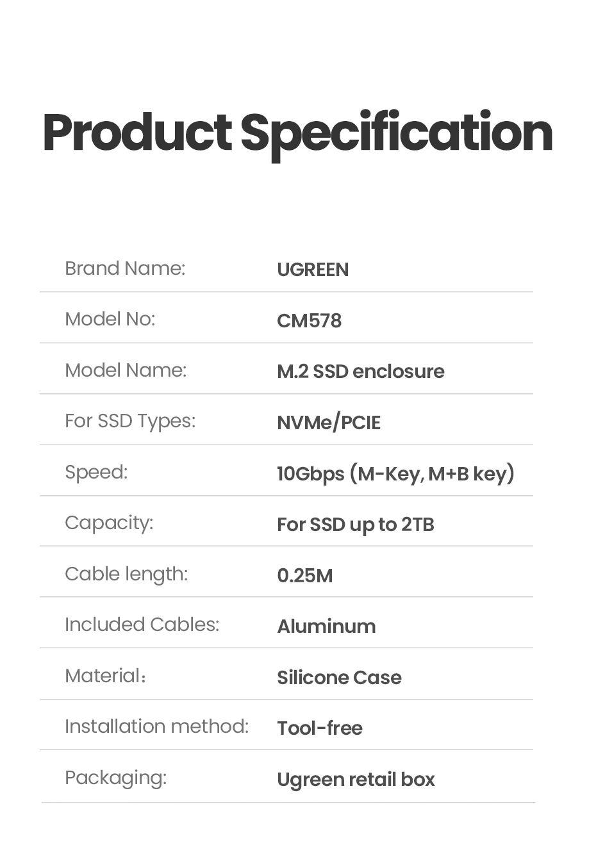Select the NVMe/PCIE value
Viewport: 596px width, 868px height.
point(329,423)
